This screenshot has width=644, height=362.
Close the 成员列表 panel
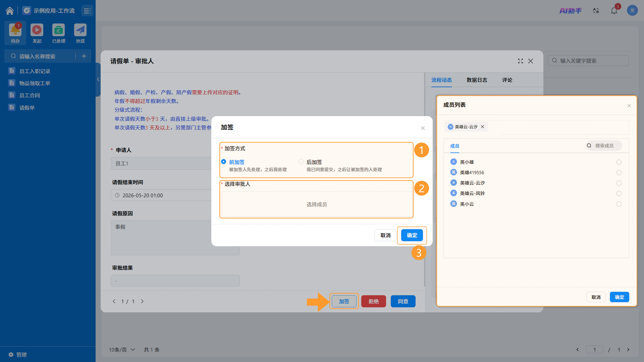pyautogui.click(x=629, y=106)
